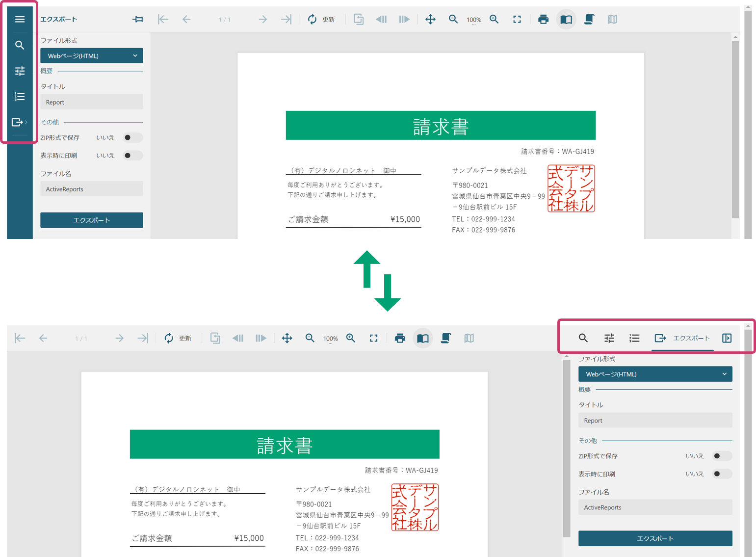Click the refresh (更新) button in upper viewer
The height and width of the screenshot is (557, 756).
point(321,19)
